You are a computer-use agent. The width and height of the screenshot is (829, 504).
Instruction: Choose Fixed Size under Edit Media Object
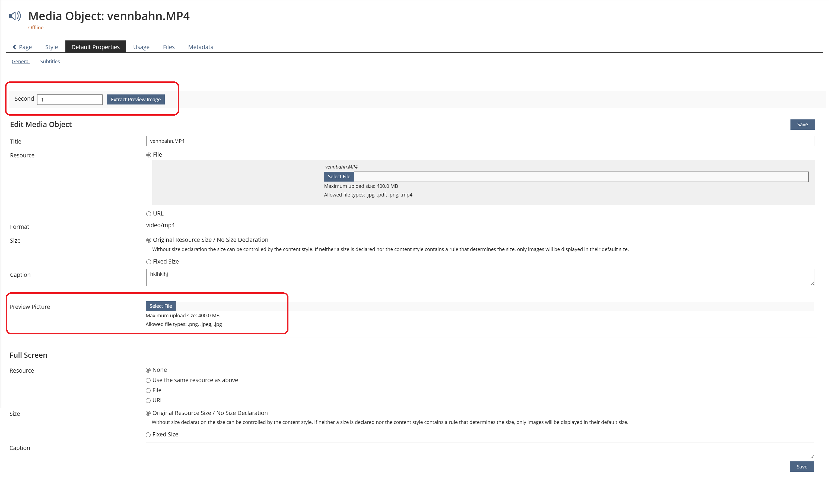pyautogui.click(x=149, y=262)
